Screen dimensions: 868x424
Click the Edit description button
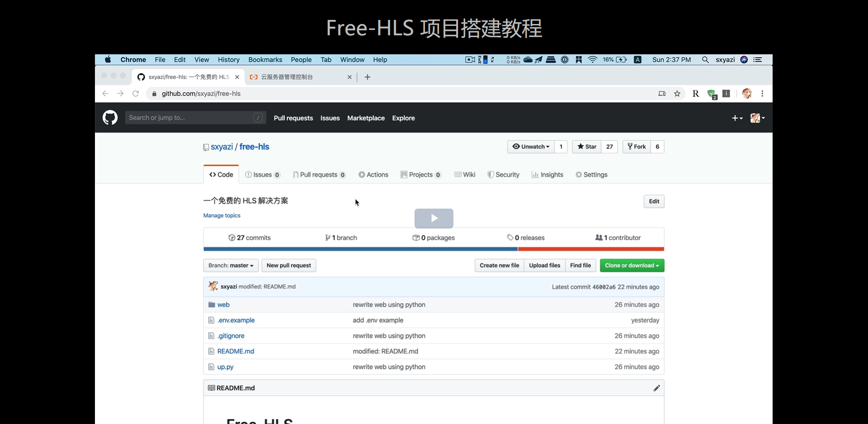click(x=654, y=201)
